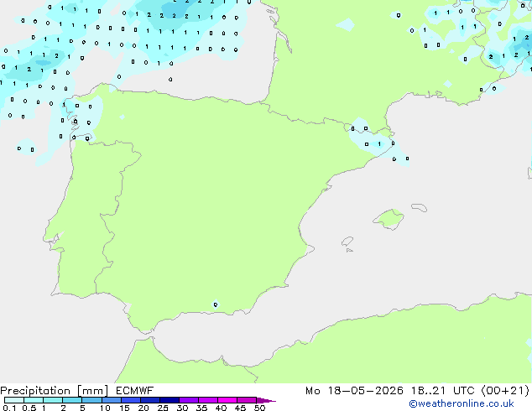Choose the 20 mm dark blue swatch
The height and width of the screenshot is (411, 532).
[149, 400]
